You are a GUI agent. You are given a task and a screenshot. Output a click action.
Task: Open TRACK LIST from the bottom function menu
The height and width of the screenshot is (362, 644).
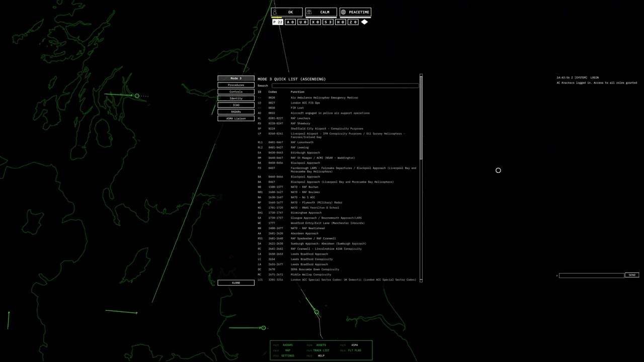click(321, 350)
